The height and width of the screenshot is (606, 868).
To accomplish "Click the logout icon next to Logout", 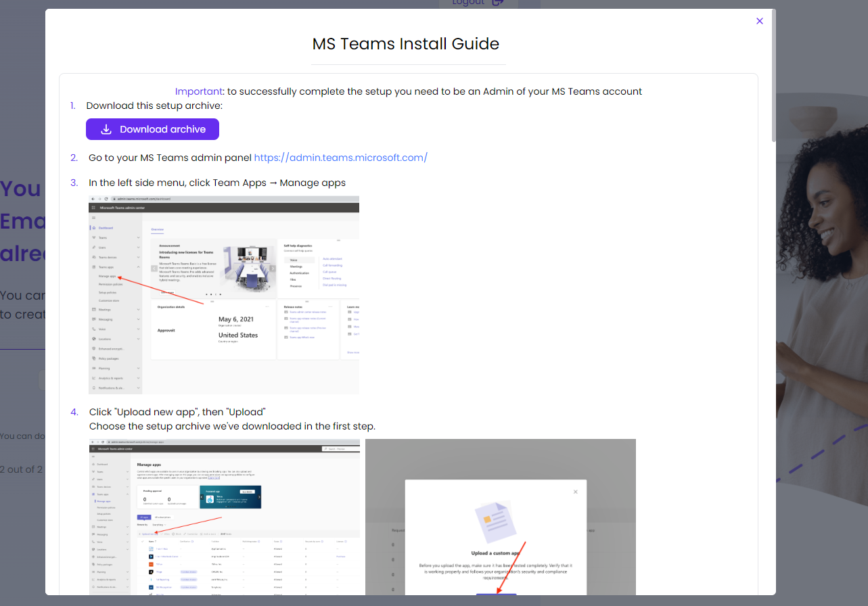I will point(497,3).
